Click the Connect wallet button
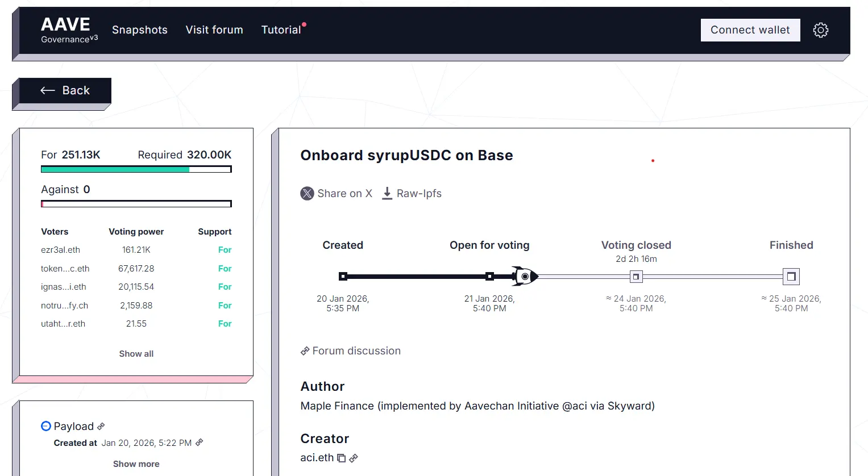Screen dimensions: 868x476 click(x=750, y=30)
